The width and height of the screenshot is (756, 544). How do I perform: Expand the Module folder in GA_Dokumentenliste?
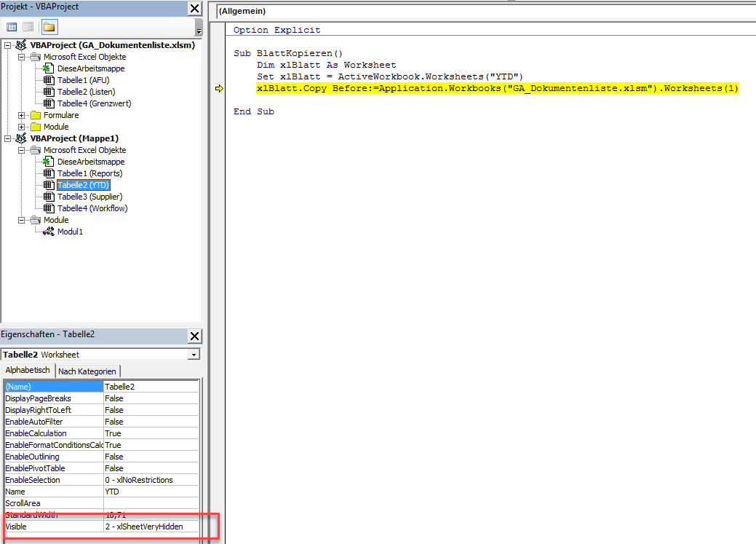coord(22,127)
